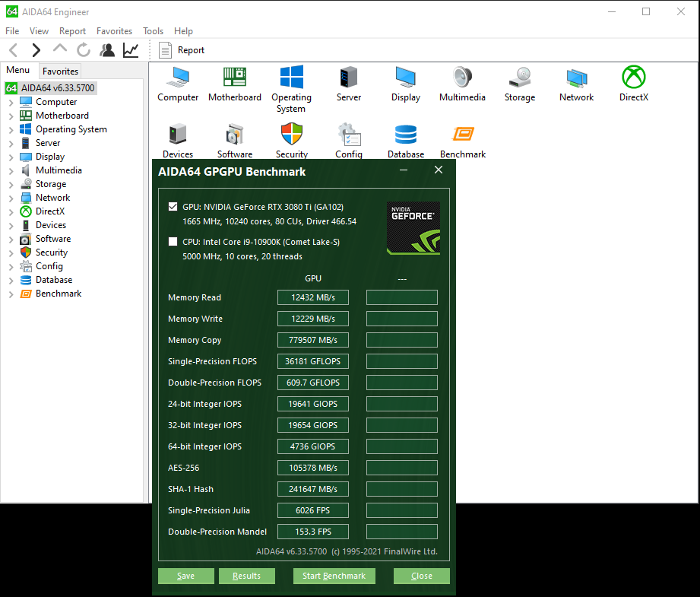The width and height of the screenshot is (700, 597).
Task: Select Database in the sidebar tree
Action: pos(54,280)
